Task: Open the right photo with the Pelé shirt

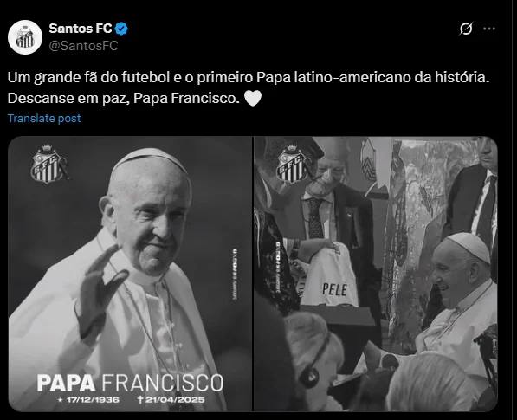Action: pyautogui.click(x=376, y=274)
